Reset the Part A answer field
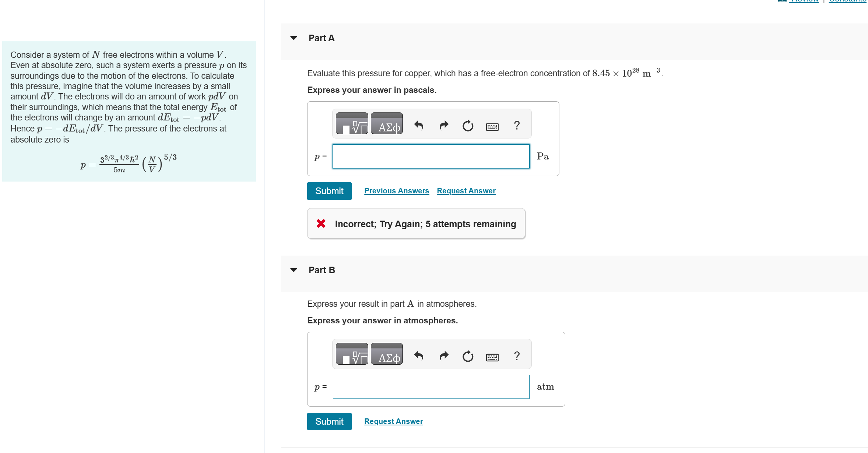868x453 pixels. 467,125
